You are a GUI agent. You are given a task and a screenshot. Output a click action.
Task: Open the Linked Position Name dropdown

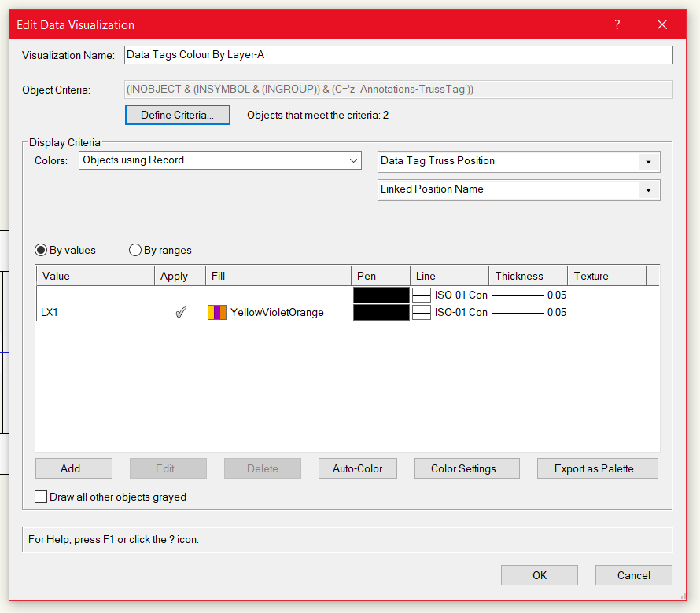(x=648, y=189)
